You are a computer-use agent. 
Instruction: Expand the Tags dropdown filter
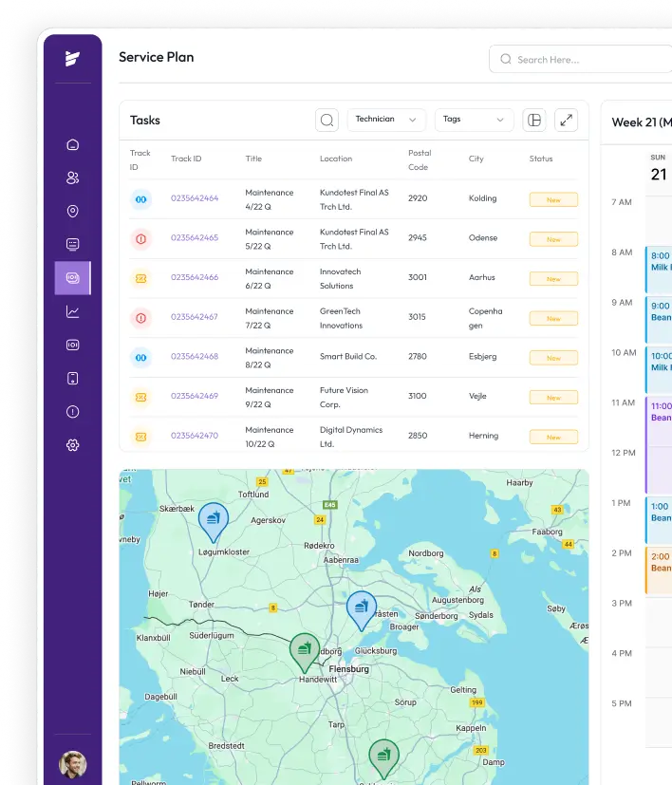(x=474, y=120)
